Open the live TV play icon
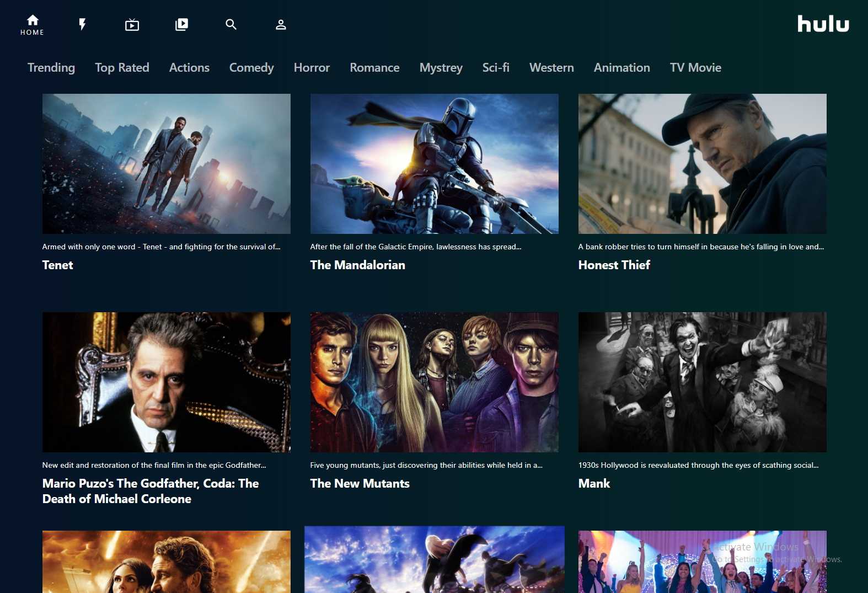Image resolution: width=868 pixels, height=593 pixels. click(x=132, y=24)
